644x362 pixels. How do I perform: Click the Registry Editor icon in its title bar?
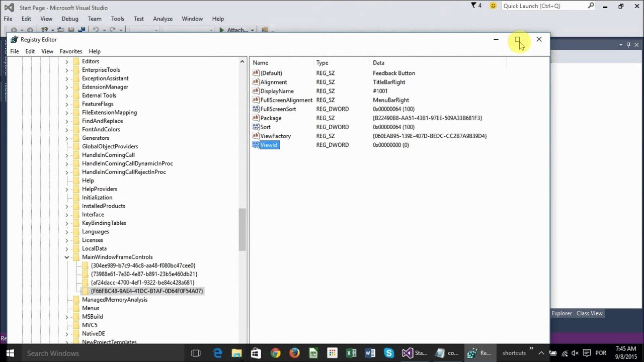14,39
